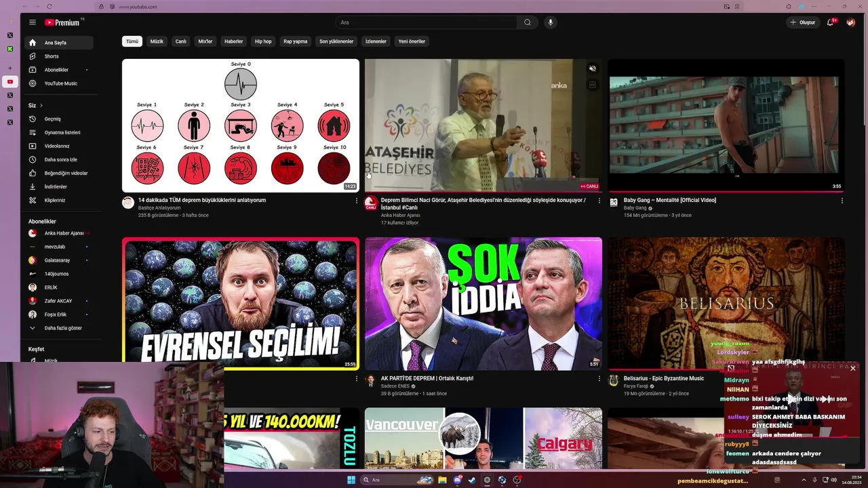Click the AK PARTİ'DE DEPREM video title
This screenshot has height=488, width=868.
point(427,378)
